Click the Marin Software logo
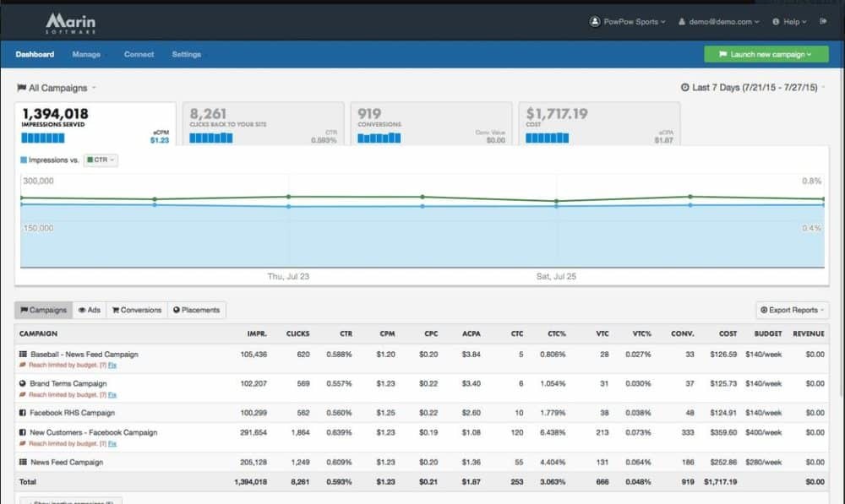The width and height of the screenshot is (845, 504). pyautogui.click(x=71, y=22)
